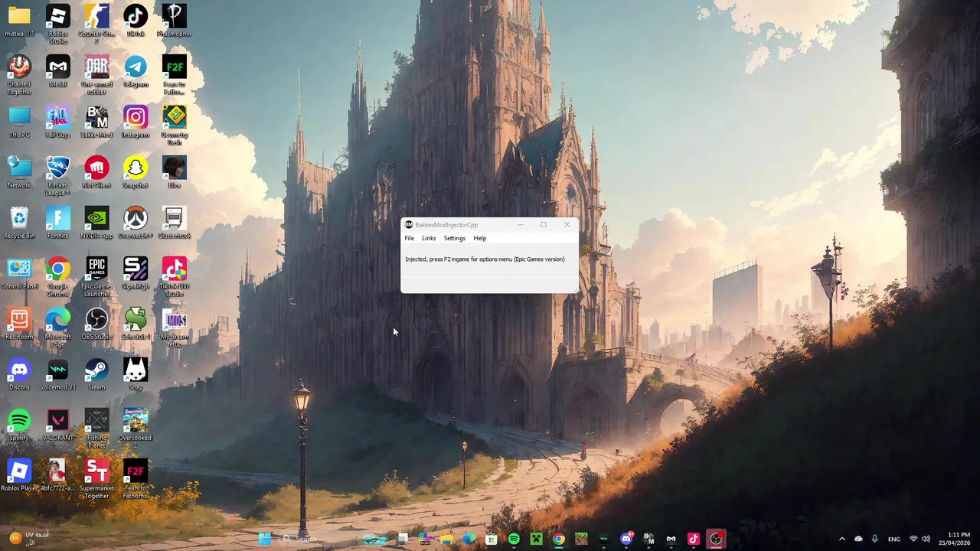The image size is (980, 551).
Task: Select the Instagram desktop icon
Action: 136,122
